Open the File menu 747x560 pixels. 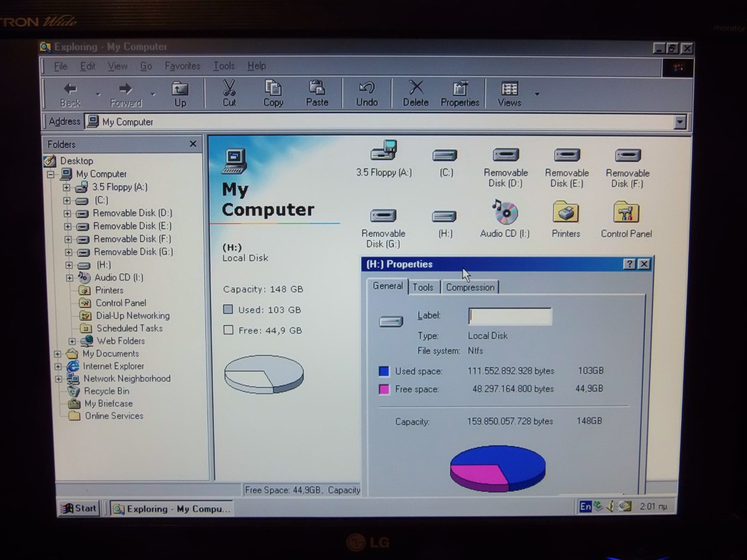click(x=61, y=66)
